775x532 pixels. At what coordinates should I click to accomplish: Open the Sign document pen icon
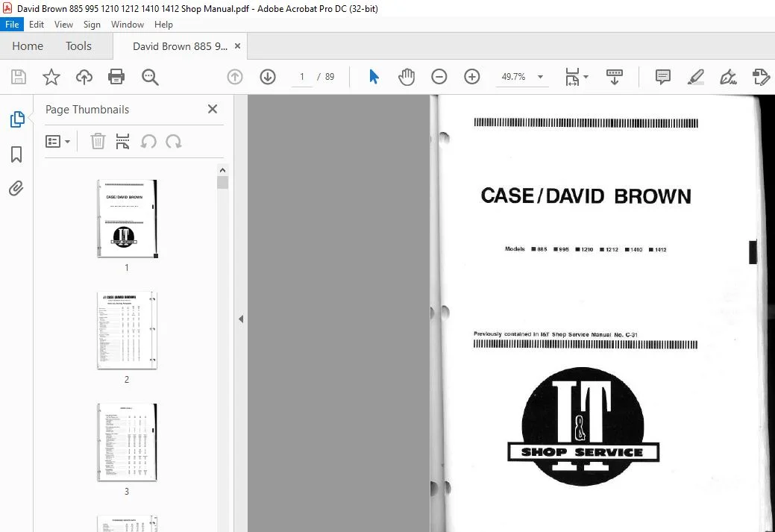(729, 77)
